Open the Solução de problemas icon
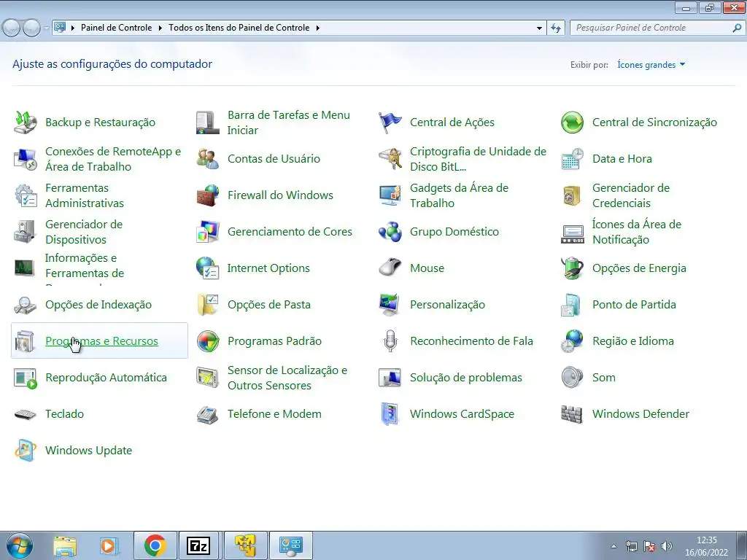This screenshot has width=747, height=560. [390, 378]
